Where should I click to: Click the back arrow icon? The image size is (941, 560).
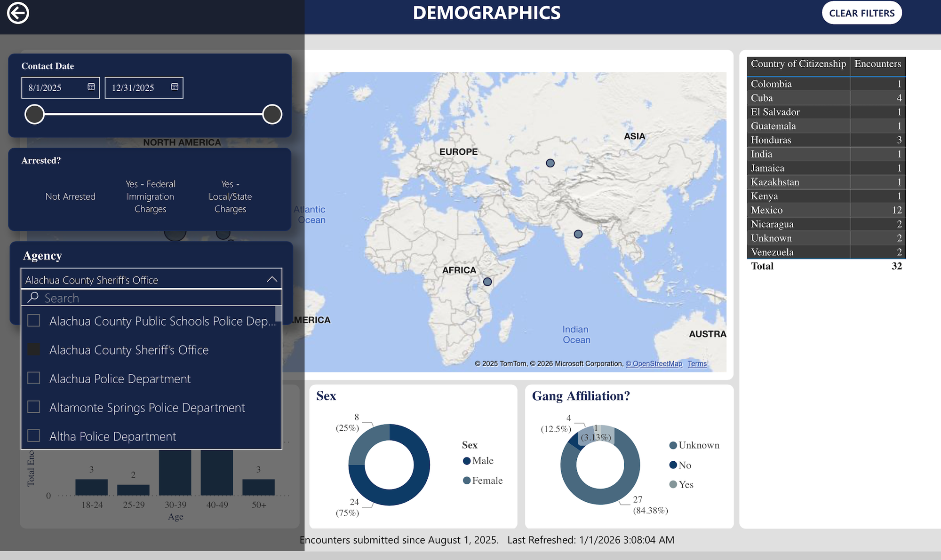point(18,13)
